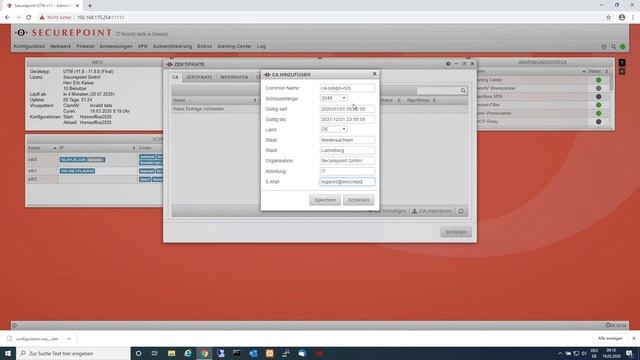The width and height of the screenshot is (640, 360).
Task: Switch to the Widerrufen tab
Action: (x=234, y=77)
